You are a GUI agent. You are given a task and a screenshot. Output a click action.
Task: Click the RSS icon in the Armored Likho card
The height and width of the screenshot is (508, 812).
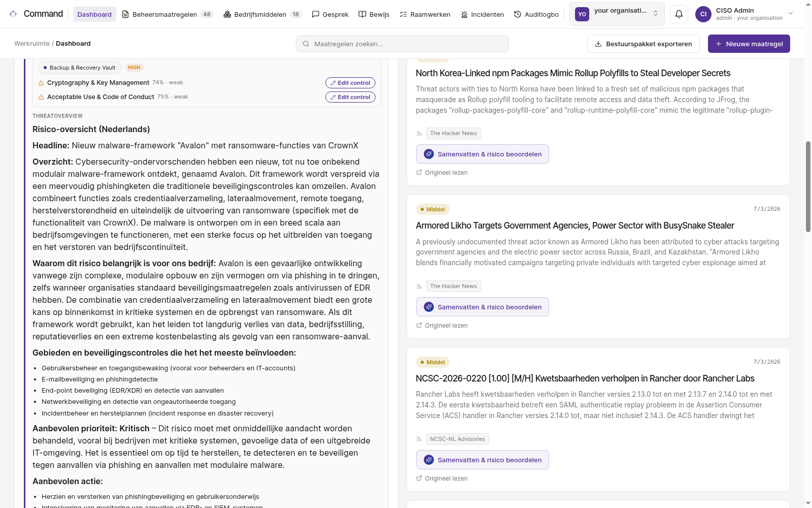coord(419,286)
